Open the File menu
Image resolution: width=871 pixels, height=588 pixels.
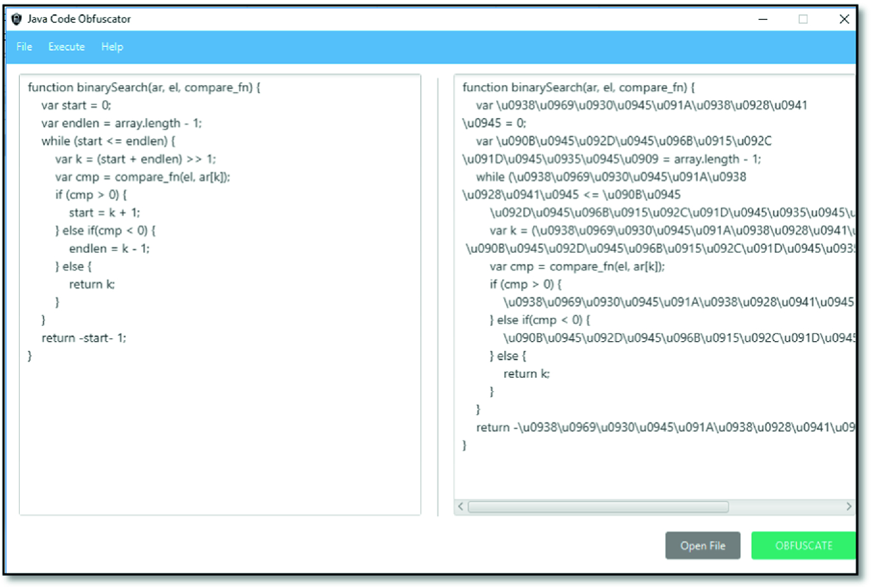[x=24, y=47]
